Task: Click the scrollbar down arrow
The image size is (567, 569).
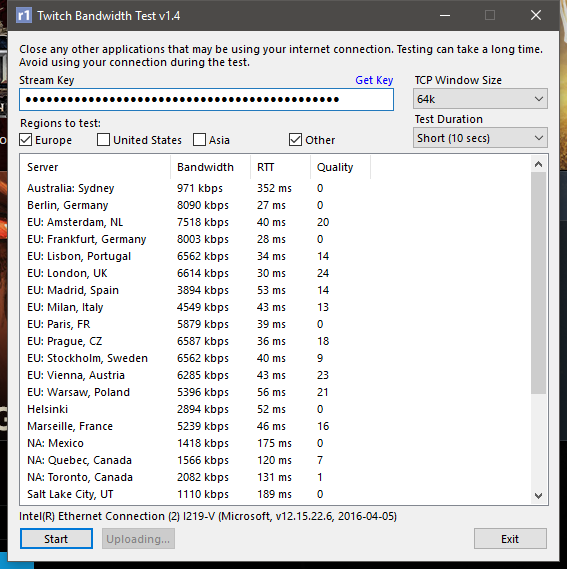Action: tap(539, 496)
